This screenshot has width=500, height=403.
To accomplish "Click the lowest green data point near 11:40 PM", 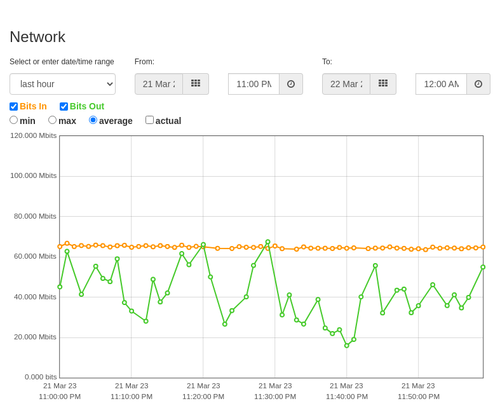I will [347, 346].
